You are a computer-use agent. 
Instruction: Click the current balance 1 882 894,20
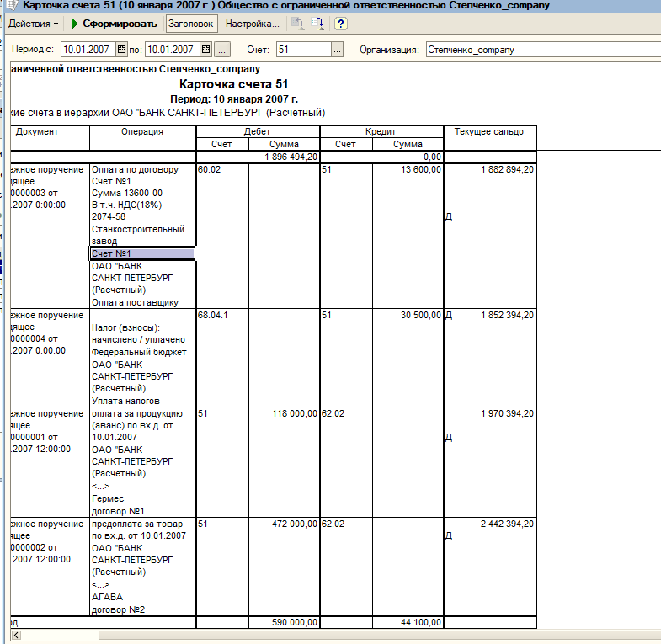point(507,169)
